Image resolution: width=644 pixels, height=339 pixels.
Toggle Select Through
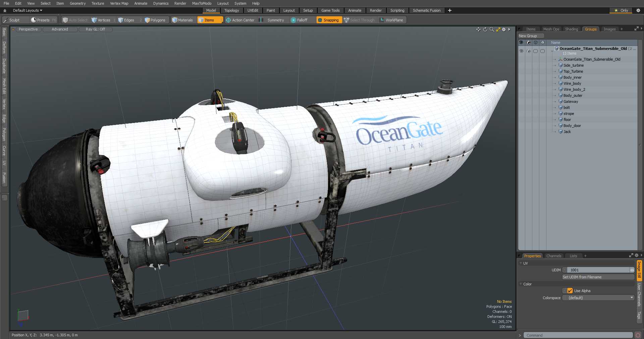359,20
